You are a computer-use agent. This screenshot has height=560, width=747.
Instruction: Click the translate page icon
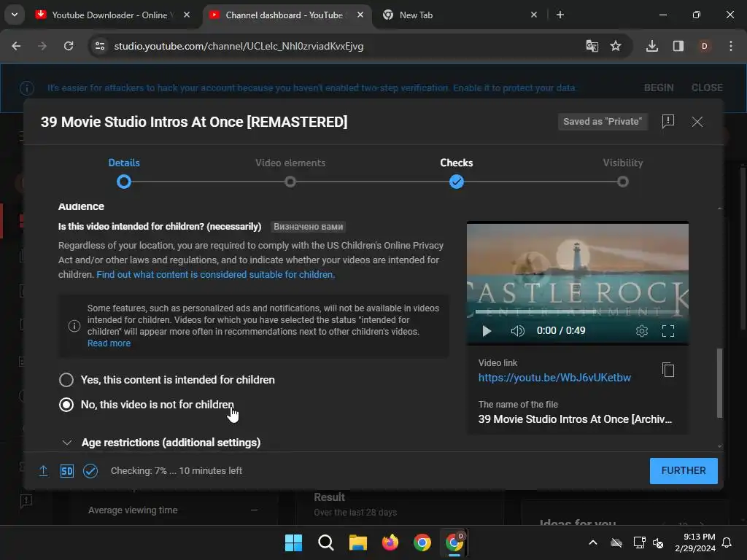pos(592,46)
